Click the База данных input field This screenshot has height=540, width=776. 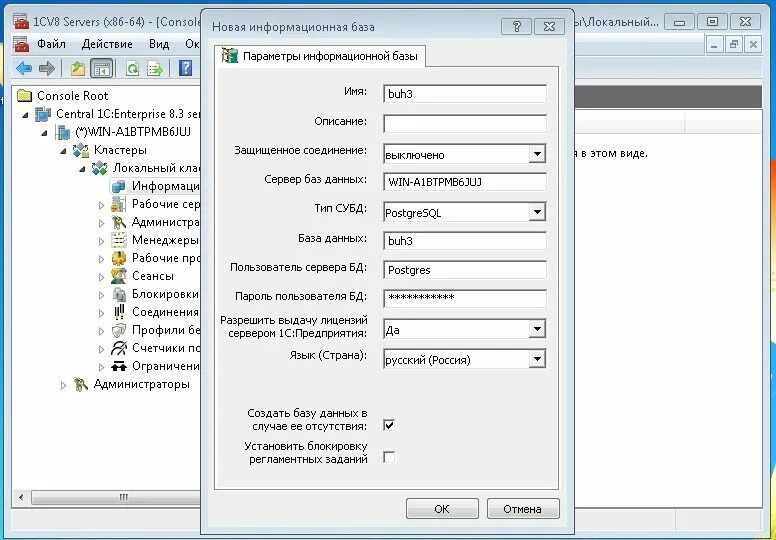tap(465, 241)
